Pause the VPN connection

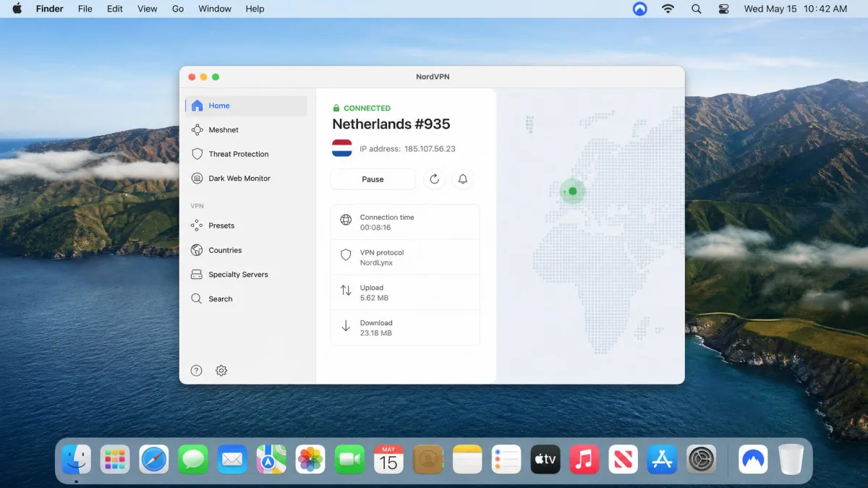[x=373, y=179]
